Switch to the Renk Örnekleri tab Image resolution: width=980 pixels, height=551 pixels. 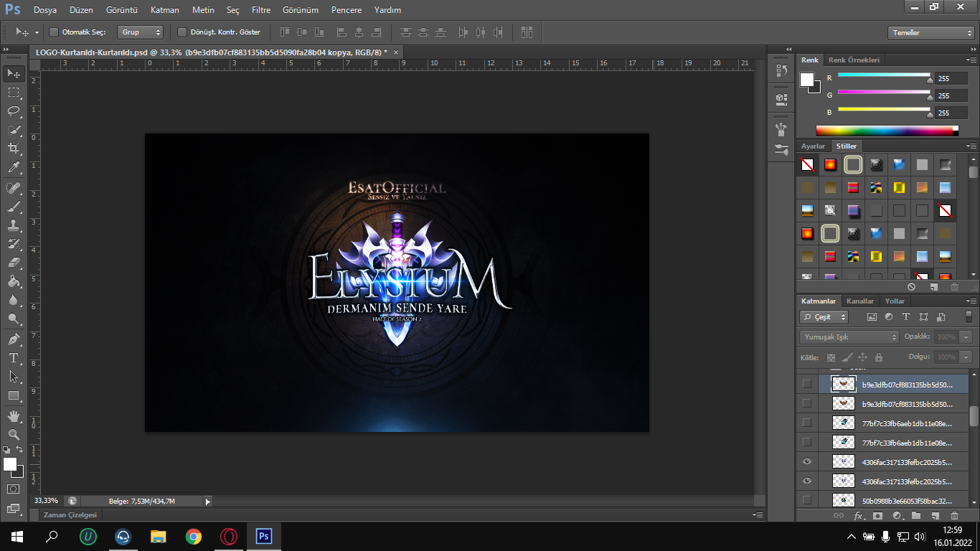click(854, 60)
